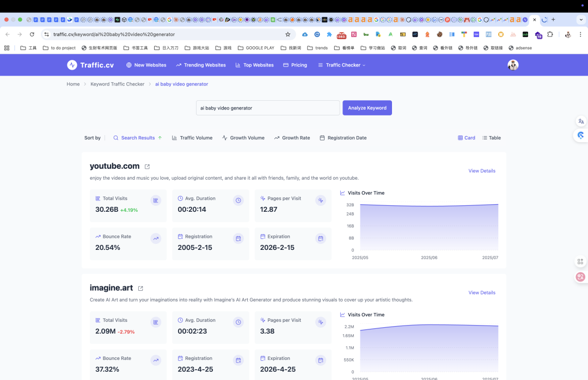The width and height of the screenshot is (588, 380).
Task: Click the Analyze Keyword button
Action: [367, 108]
